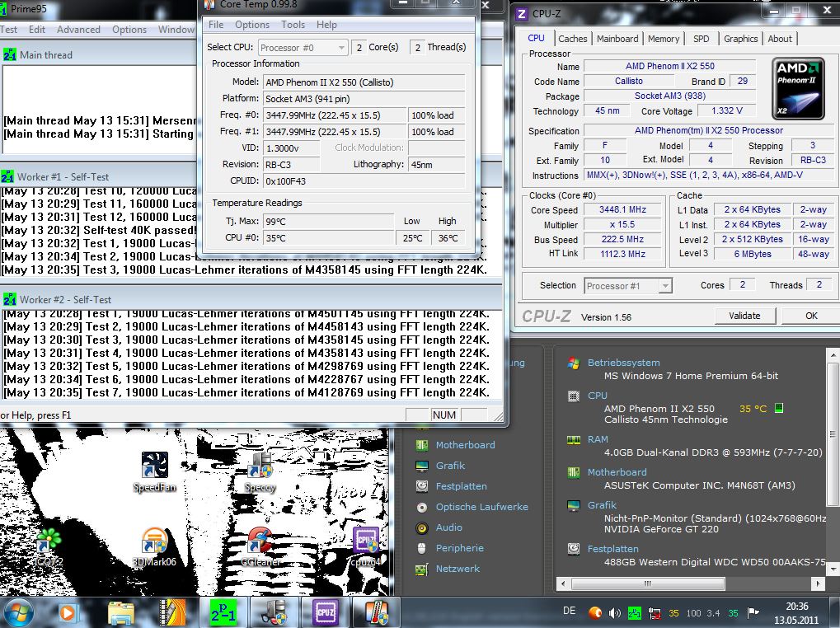Click the Speccy vertical scrollbar up arrow
Screen dimensions: 840x628
click(x=833, y=354)
